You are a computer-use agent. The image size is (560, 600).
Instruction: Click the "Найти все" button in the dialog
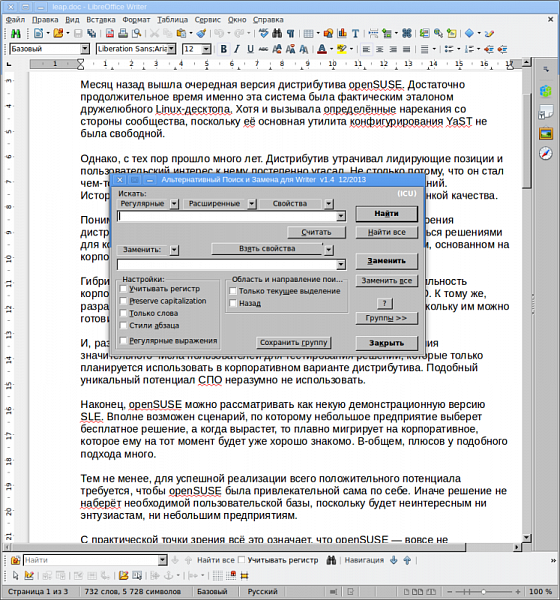tap(387, 232)
